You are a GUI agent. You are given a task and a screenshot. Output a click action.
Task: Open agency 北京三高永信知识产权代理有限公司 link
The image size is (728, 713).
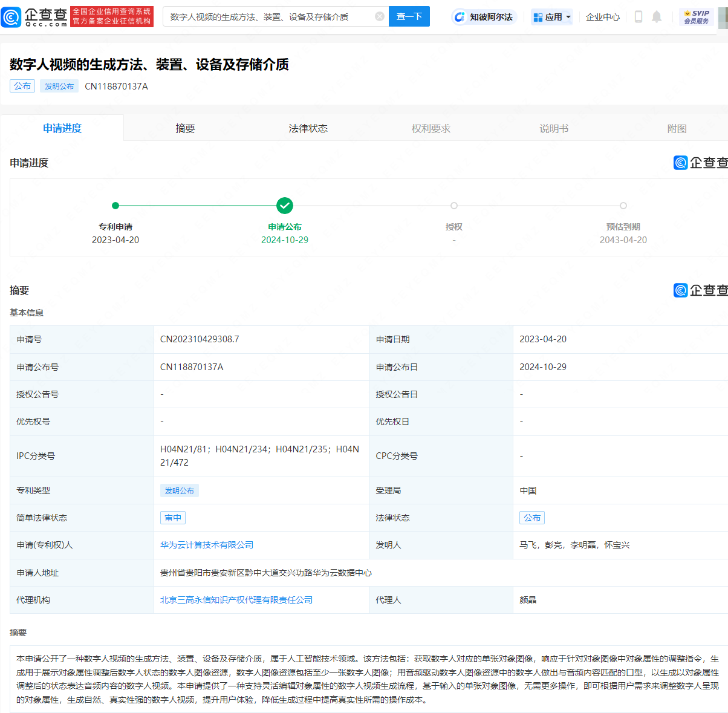click(236, 600)
